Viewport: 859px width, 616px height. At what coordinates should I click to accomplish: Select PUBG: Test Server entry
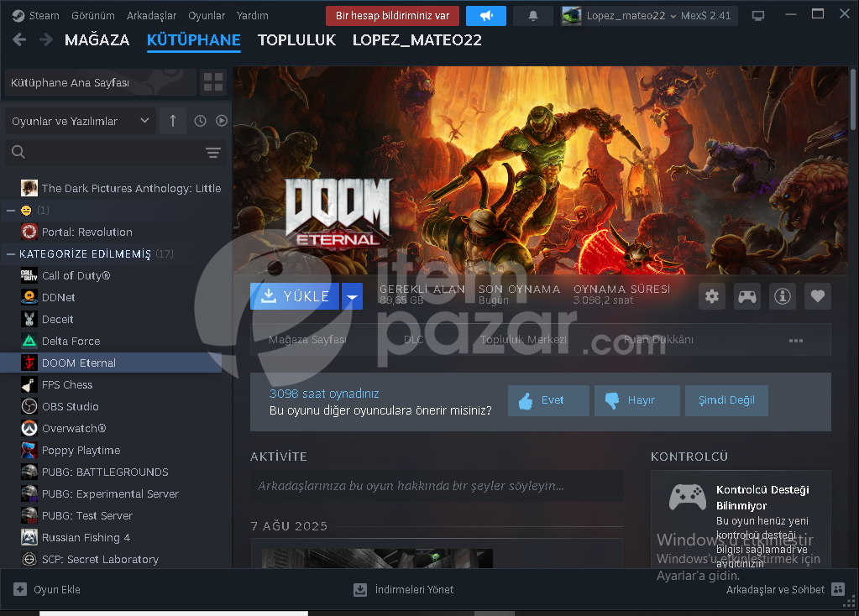coord(111,516)
